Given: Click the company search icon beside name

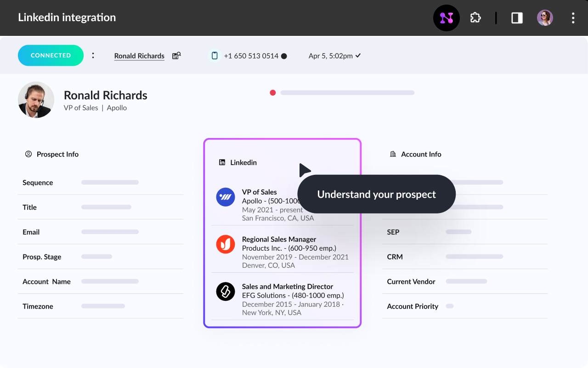Looking at the screenshot, I should point(176,56).
